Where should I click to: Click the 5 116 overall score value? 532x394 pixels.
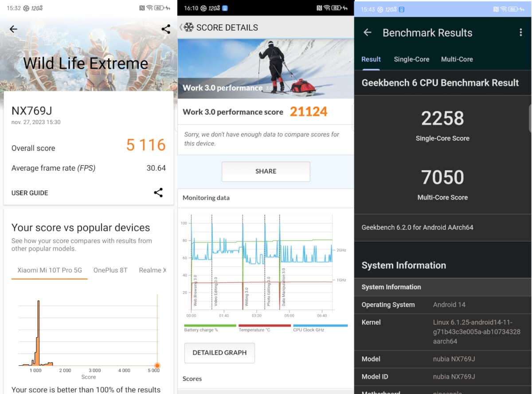tap(146, 145)
